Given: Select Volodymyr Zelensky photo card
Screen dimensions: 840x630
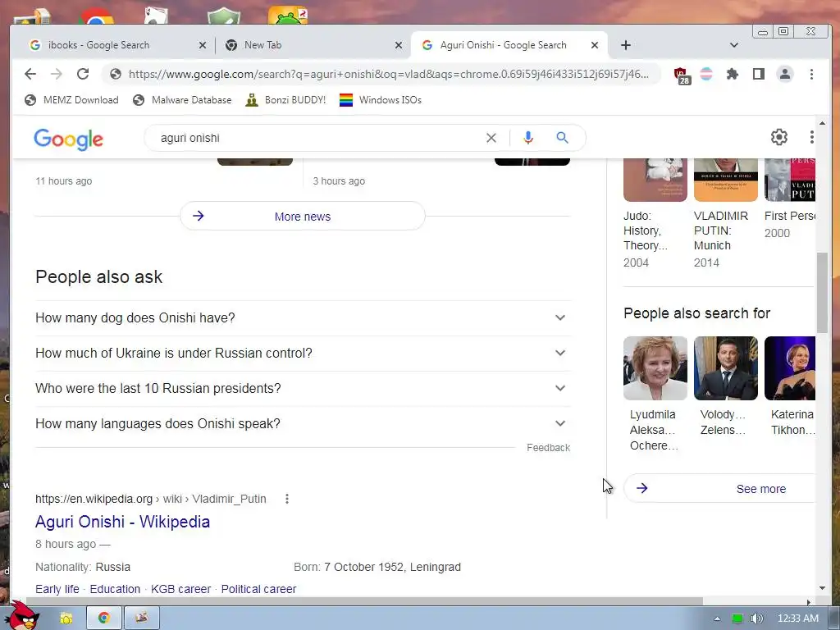Looking at the screenshot, I should (726, 368).
